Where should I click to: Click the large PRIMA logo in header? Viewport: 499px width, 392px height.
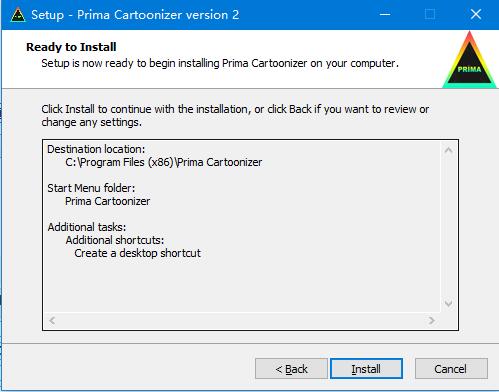[x=469, y=59]
